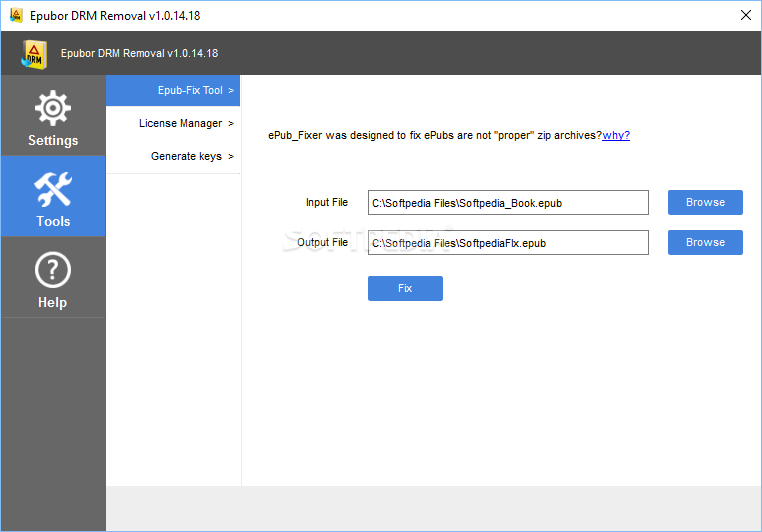Click the small app icon in title bar

click(17, 16)
